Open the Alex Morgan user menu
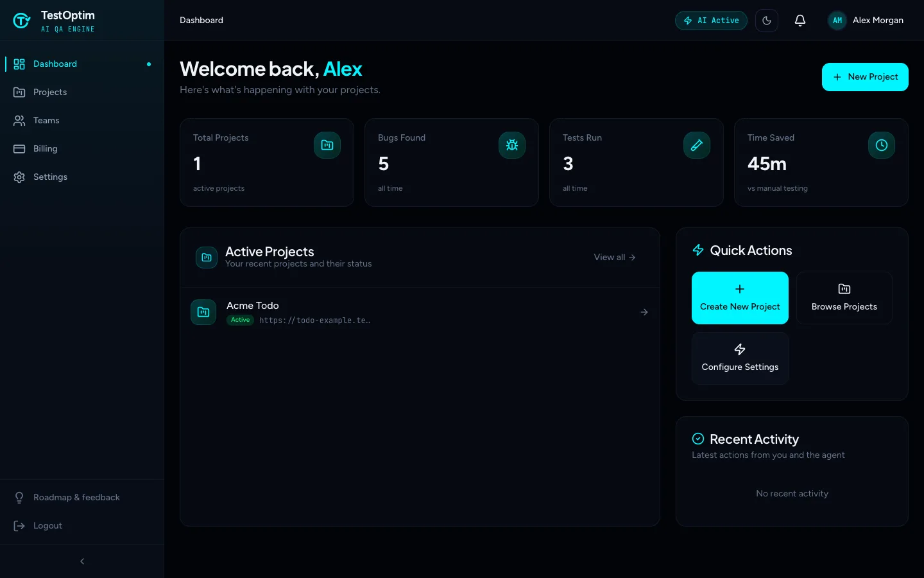The image size is (924, 578). coord(866,21)
